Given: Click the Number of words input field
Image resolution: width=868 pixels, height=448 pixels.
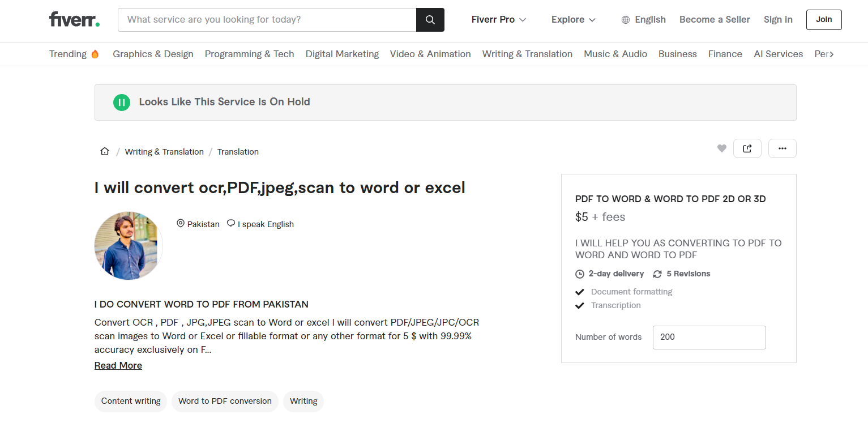Looking at the screenshot, I should (709, 338).
